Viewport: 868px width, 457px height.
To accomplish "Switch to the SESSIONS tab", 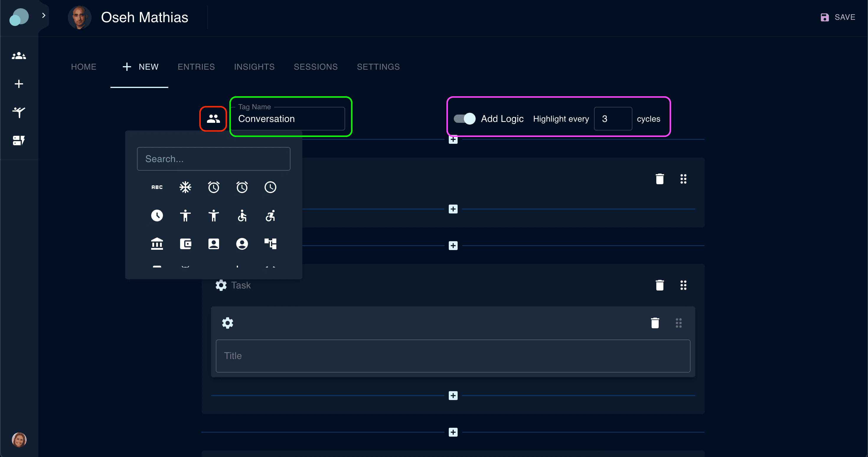I will 316,67.
